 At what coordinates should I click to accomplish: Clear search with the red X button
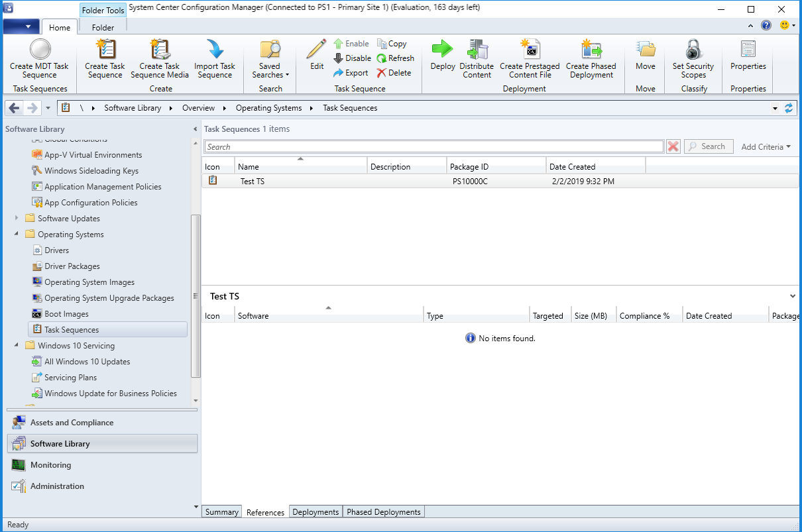[x=673, y=146]
